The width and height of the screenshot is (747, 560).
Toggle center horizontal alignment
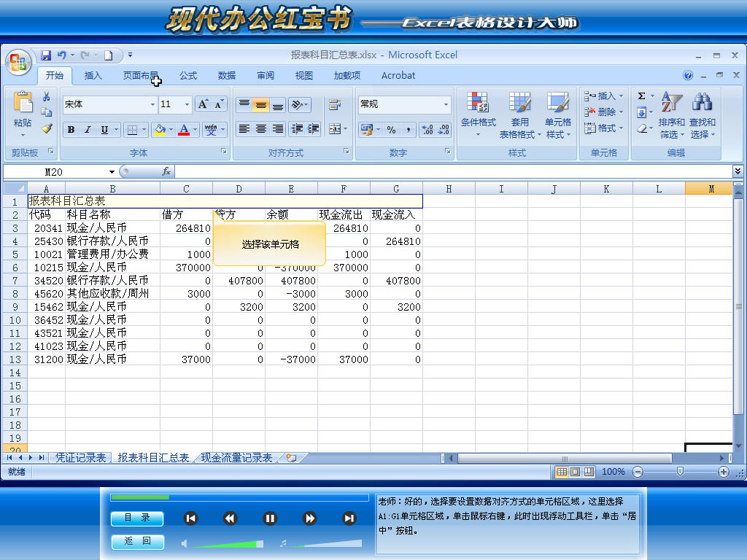(260, 128)
